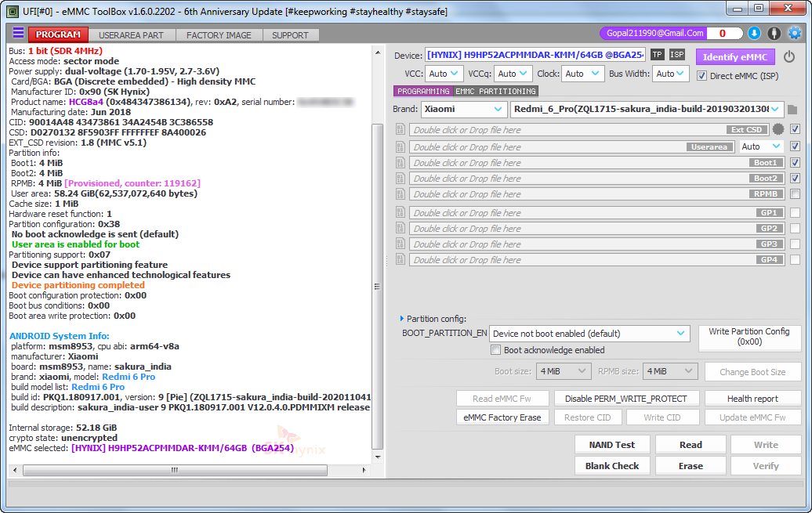The width and height of the screenshot is (812, 513).
Task: Select the EMMC PARTITIONING sub-tab
Action: pyautogui.click(x=495, y=91)
